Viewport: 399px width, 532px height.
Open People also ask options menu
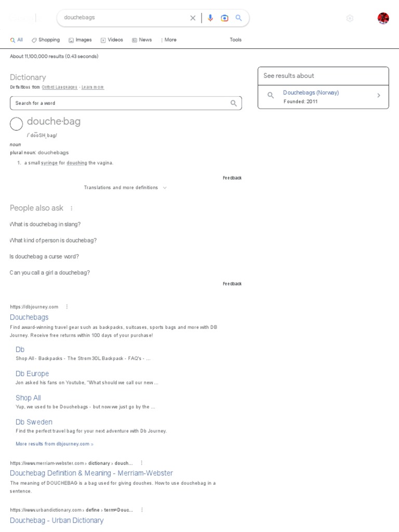[x=72, y=208]
